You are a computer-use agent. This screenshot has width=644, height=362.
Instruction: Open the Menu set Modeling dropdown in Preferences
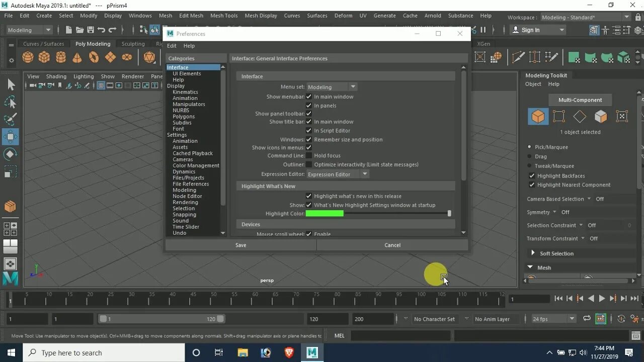coord(332,87)
